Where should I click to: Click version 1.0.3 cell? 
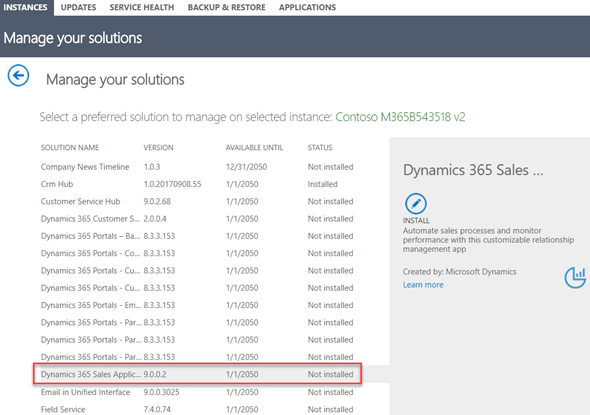(152, 167)
